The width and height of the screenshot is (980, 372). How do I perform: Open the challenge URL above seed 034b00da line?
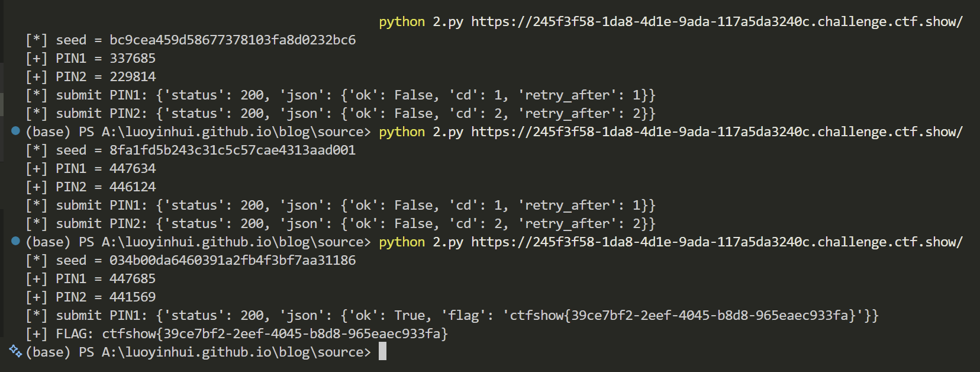point(717,242)
